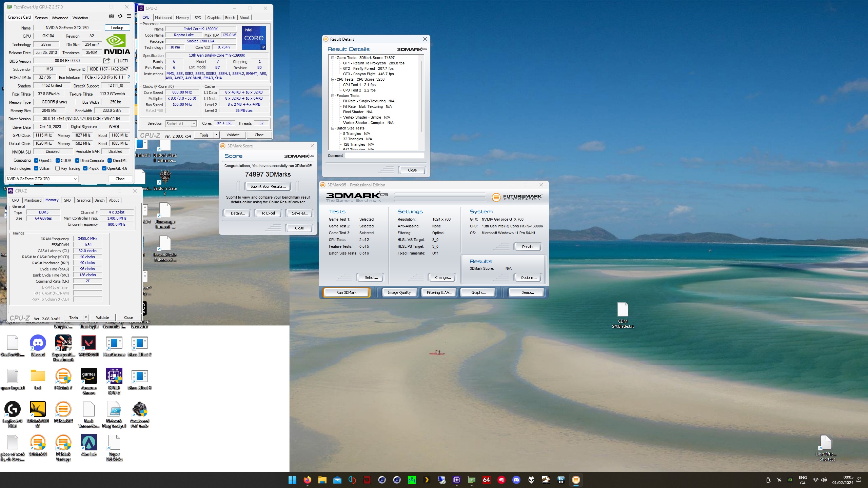Open the Mainboard tab in top CPU-Z window
868x488 pixels.
click(x=163, y=18)
